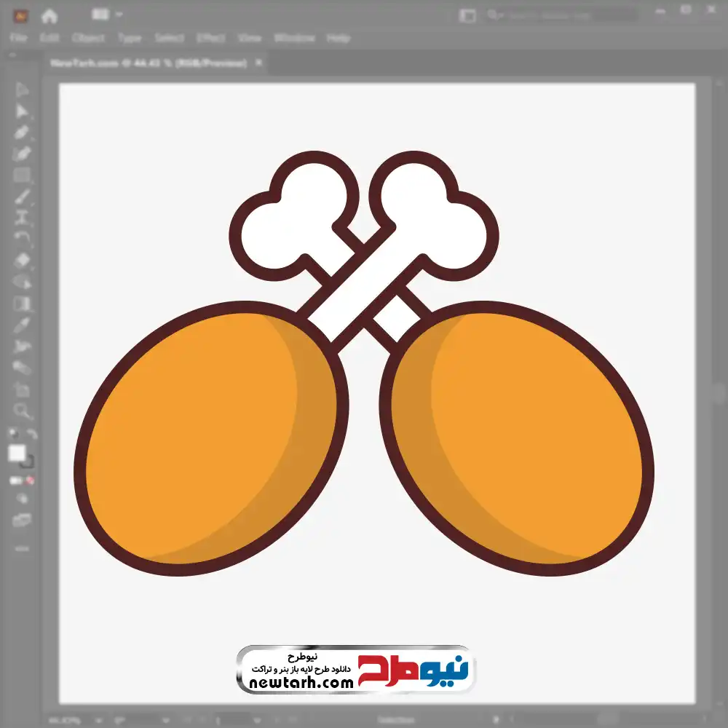Select the Direct Selection tool

tap(23, 111)
